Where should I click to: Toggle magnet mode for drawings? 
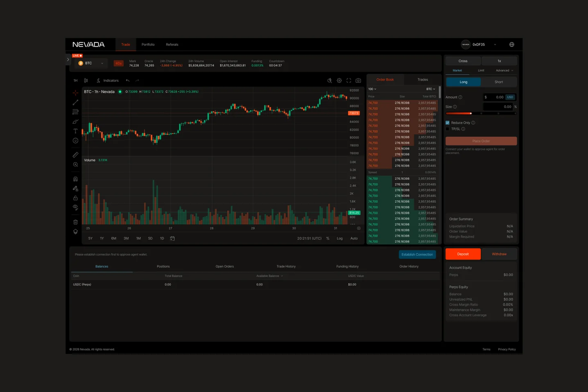[x=75, y=179]
